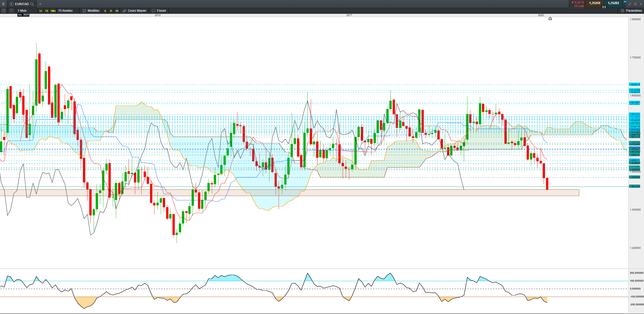Click the nov. 2024 date label
Viewport: 644px width, 314px height.
[23, 15]
